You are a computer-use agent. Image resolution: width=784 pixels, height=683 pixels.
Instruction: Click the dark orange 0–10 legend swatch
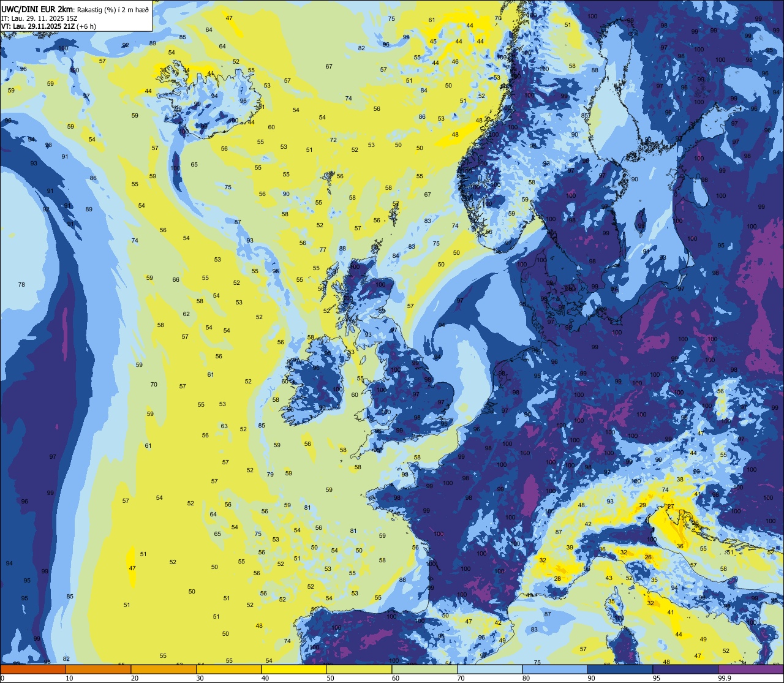point(33,670)
